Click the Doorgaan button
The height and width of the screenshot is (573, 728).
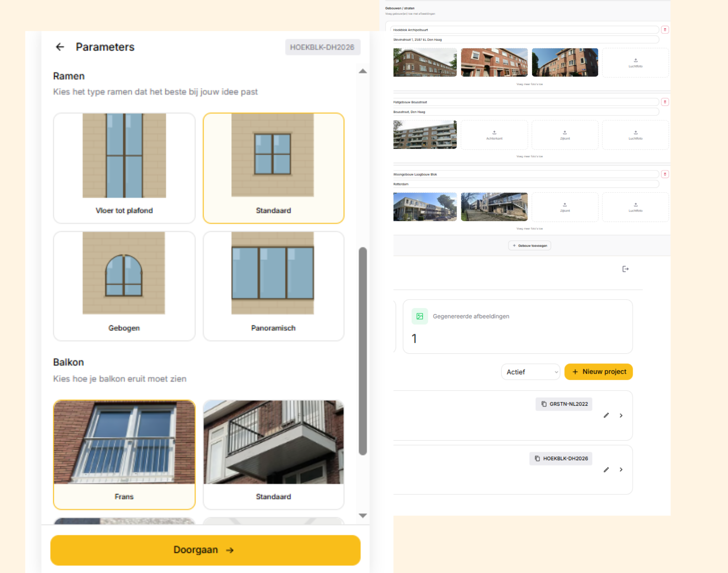point(205,550)
